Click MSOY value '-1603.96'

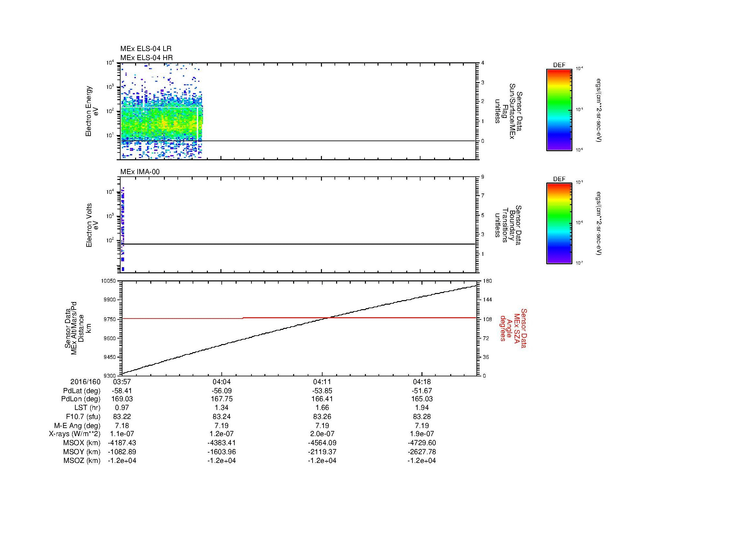pyautogui.click(x=222, y=452)
